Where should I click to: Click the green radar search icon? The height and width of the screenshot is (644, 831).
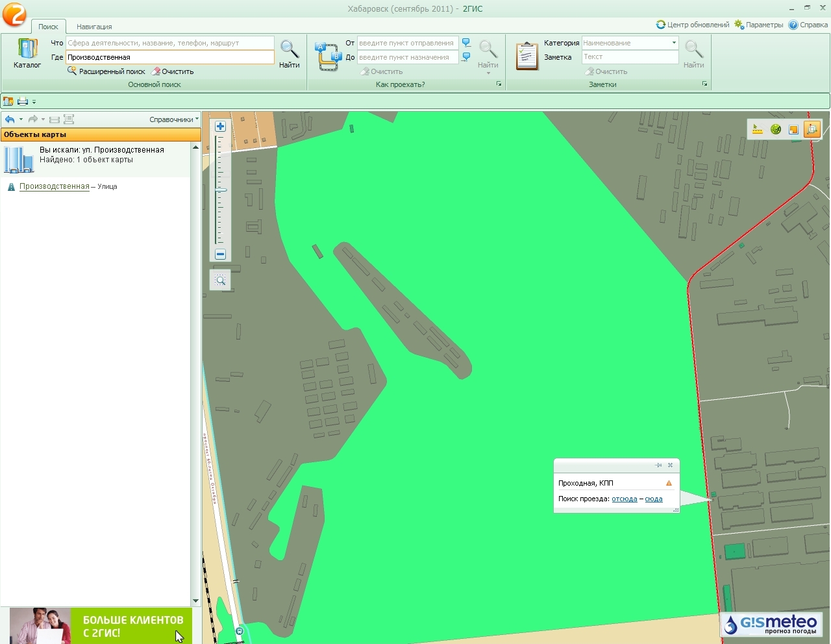coord(775,129)
